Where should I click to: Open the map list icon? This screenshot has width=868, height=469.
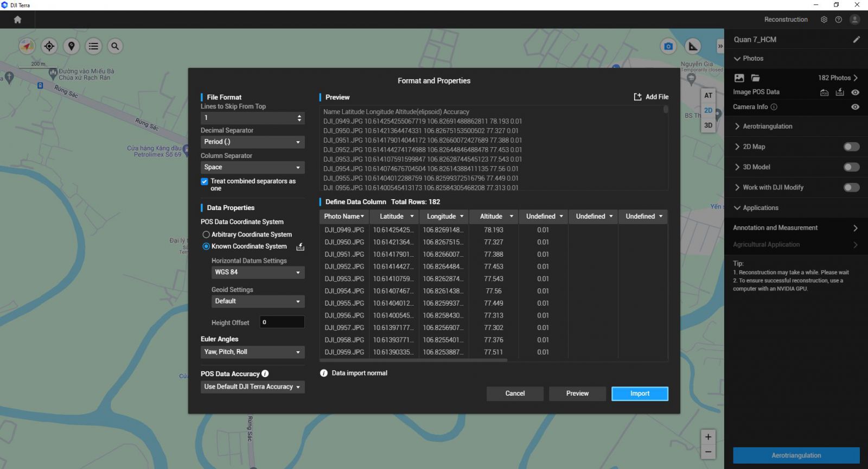tap(93, 46)
